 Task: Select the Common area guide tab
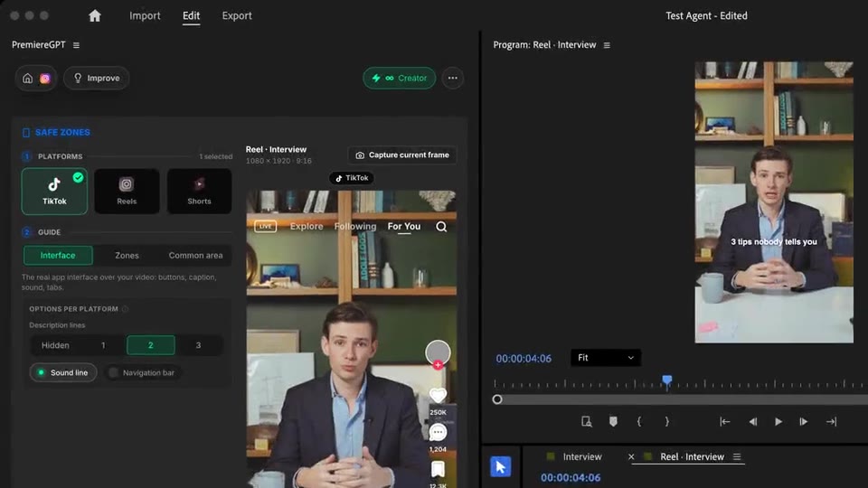tap(195, 255)
